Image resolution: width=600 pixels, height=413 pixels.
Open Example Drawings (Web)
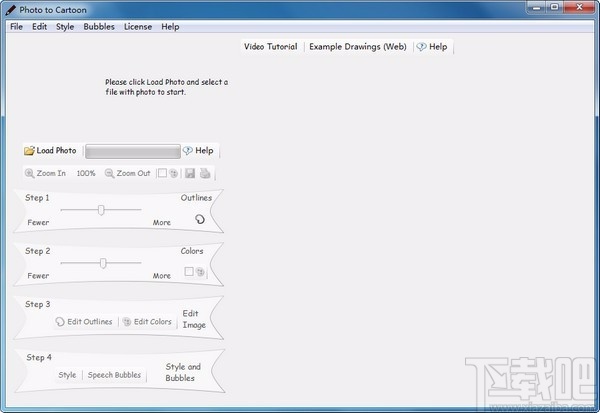coord(358,47)
